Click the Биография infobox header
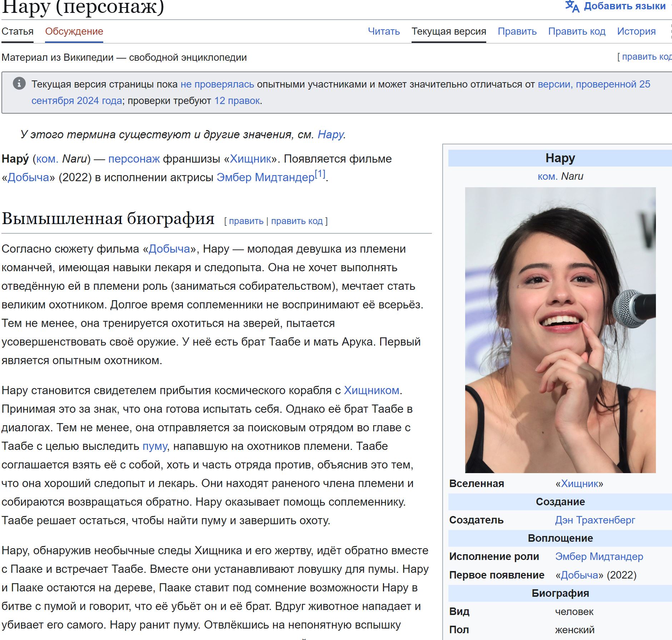 click(x=560, y=593)
